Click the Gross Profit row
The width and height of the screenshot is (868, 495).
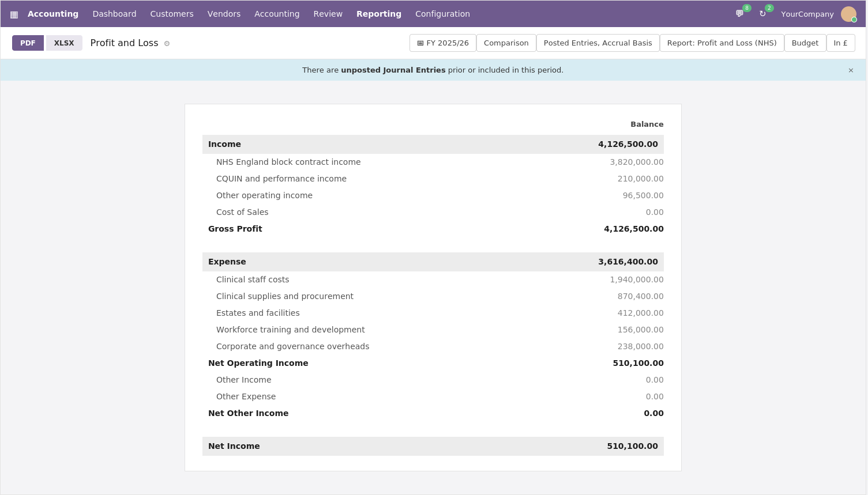[433, 229]
